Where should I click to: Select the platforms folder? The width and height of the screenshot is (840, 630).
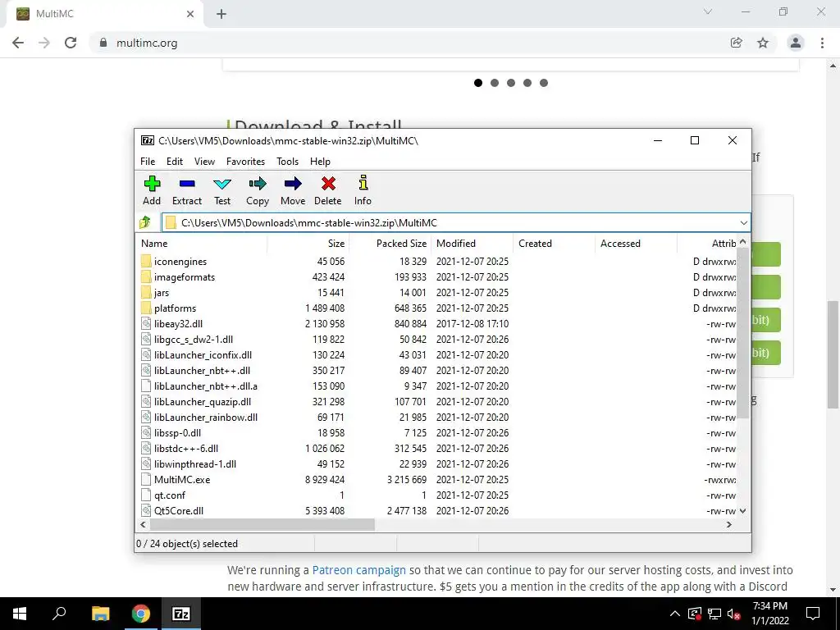coord(176,308)
